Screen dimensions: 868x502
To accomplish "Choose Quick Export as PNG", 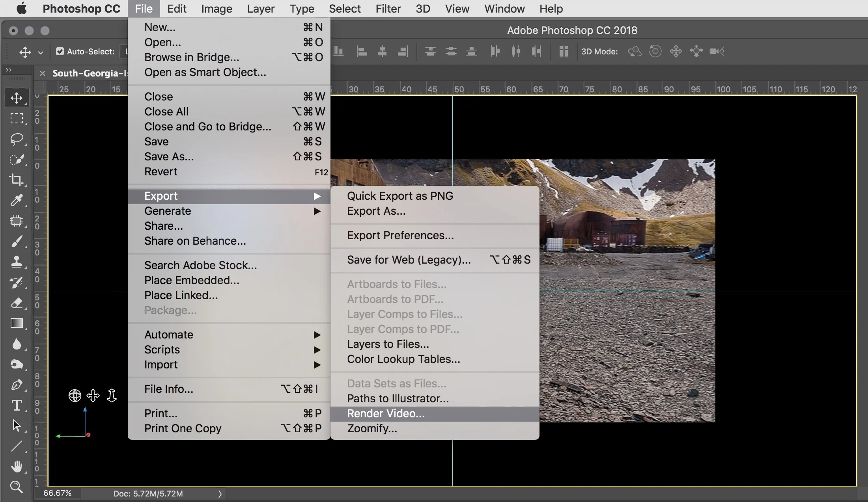I will pos(435,196).
